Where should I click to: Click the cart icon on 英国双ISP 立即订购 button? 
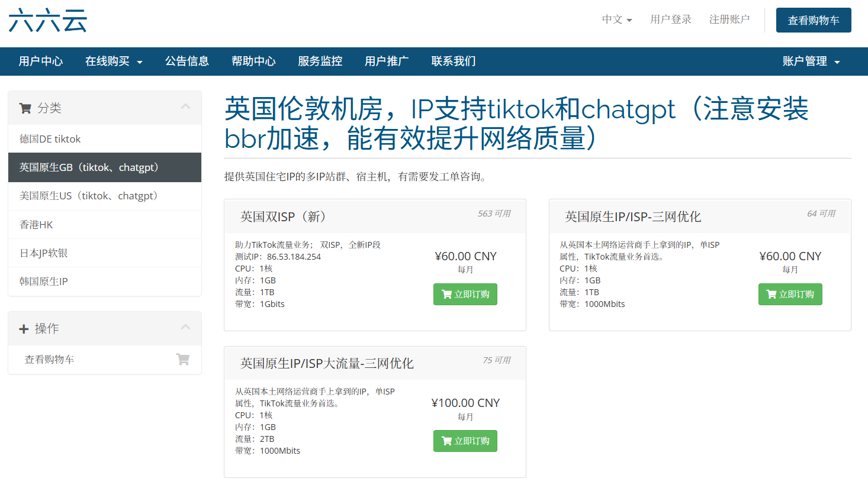tap(448, 294)
